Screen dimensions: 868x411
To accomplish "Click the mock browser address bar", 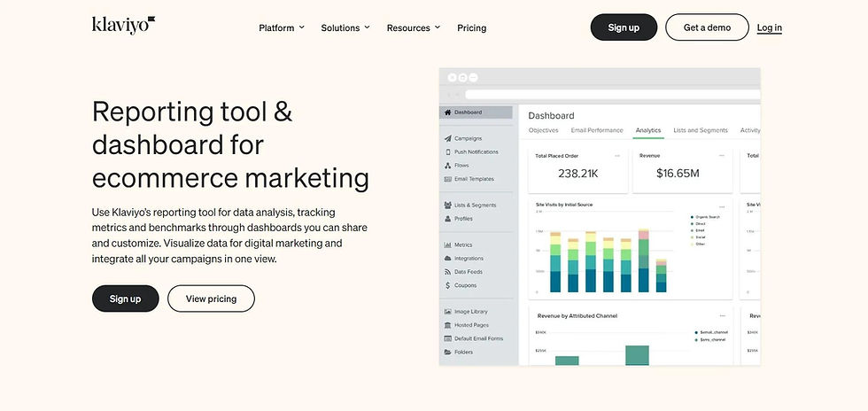I will [x=612, y=95].
